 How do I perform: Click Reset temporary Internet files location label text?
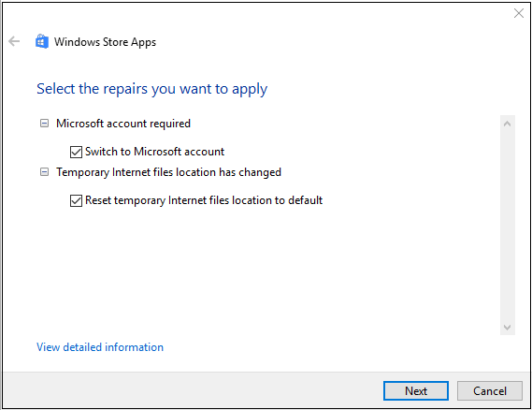point(204,200)
